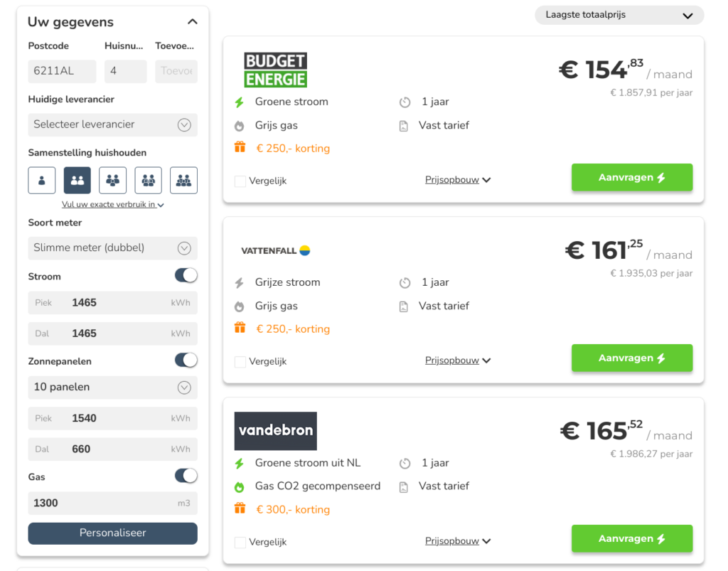Viewport: 728px width, 571px height.
Task: Click the Budget Energie logo
Action: click(275, 70)
